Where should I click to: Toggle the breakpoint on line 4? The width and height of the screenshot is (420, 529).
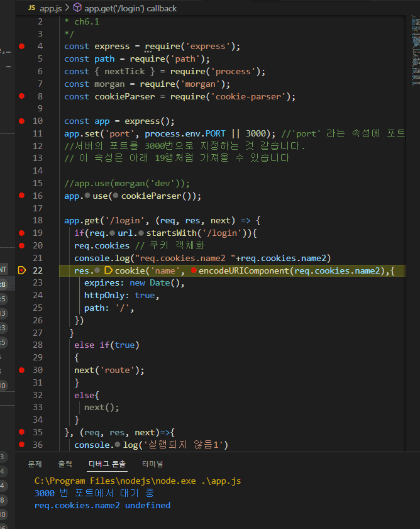[22, 46]
